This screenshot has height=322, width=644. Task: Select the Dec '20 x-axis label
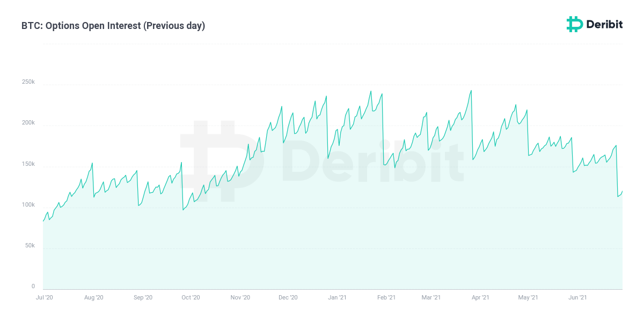pyautogui.click(x=288, y=297)
